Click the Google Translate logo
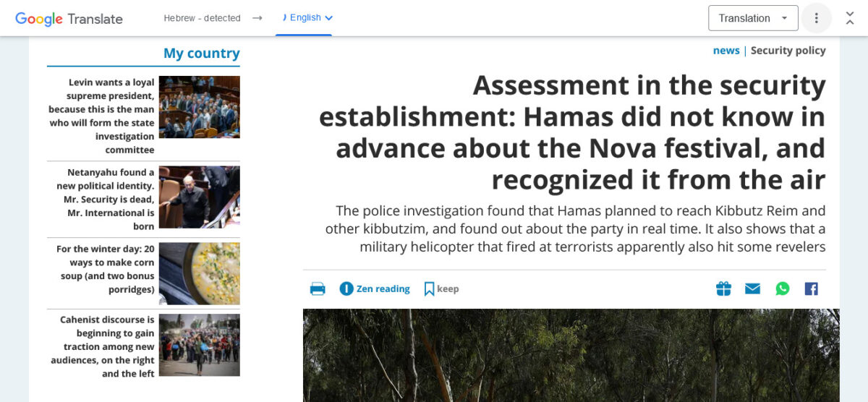Image resolution: width=868 pixels, height=402 pixels. click(x=69, y=19)
